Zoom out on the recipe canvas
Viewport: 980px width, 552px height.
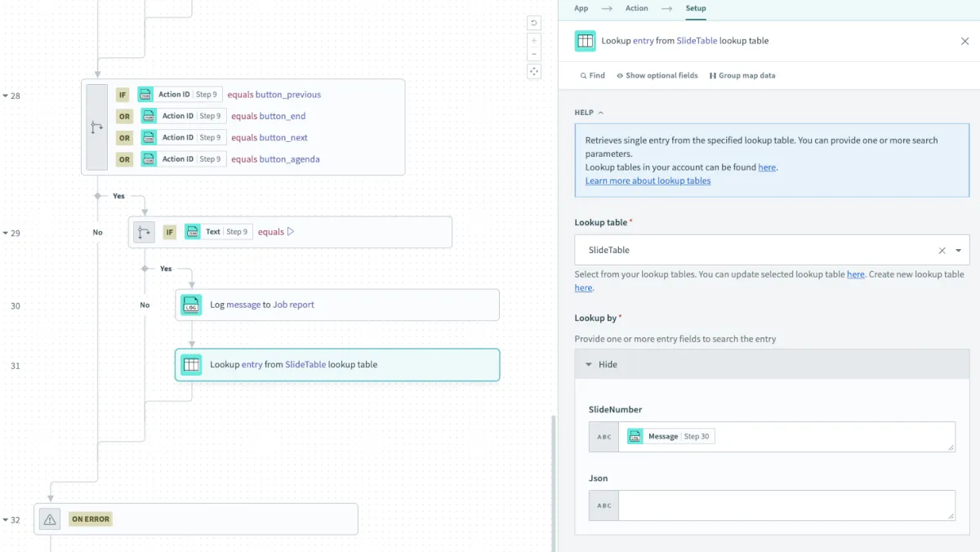(x=534, y=55)
